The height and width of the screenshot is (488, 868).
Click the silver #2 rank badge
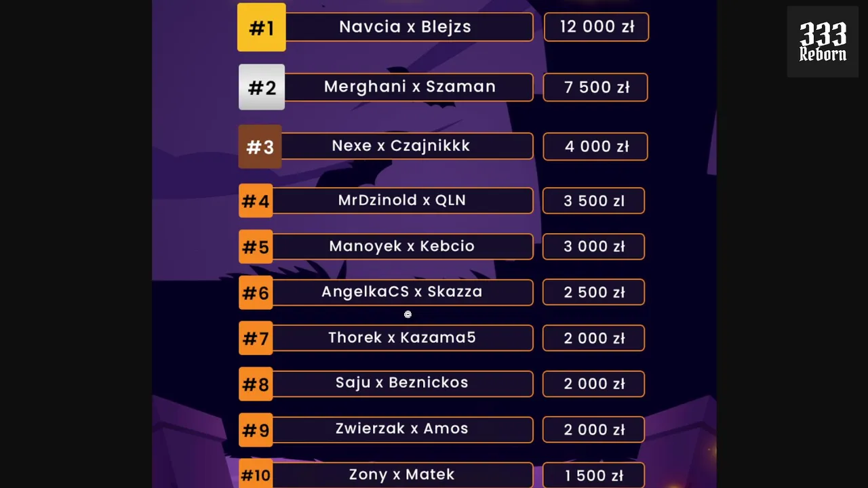262,87
